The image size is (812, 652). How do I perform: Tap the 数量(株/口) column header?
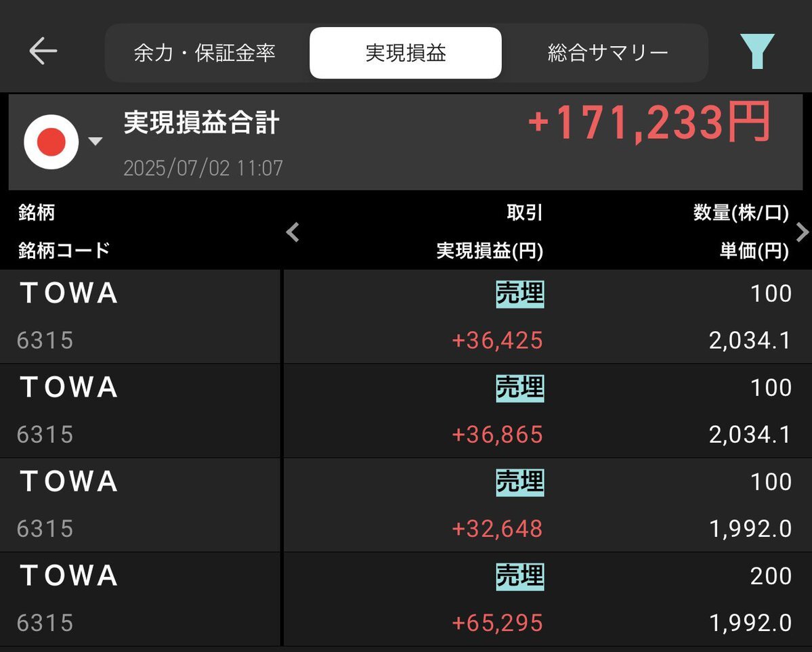[741, 213]
